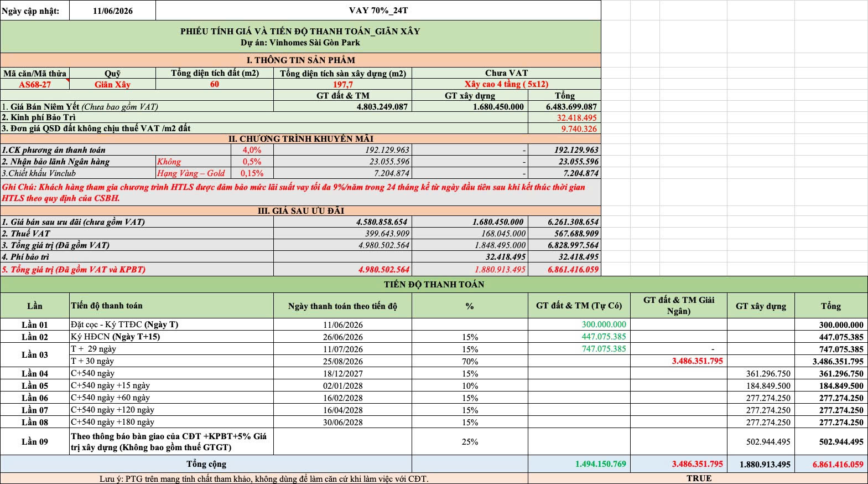The height and width of the screenshot is (484, 868).
Task: Select the TRUE validation cell
Action: pyautogui.click(x=698, y=478)
